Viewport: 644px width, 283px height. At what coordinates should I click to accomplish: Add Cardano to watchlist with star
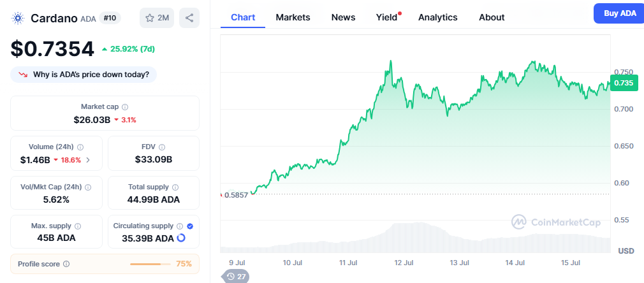157,18
